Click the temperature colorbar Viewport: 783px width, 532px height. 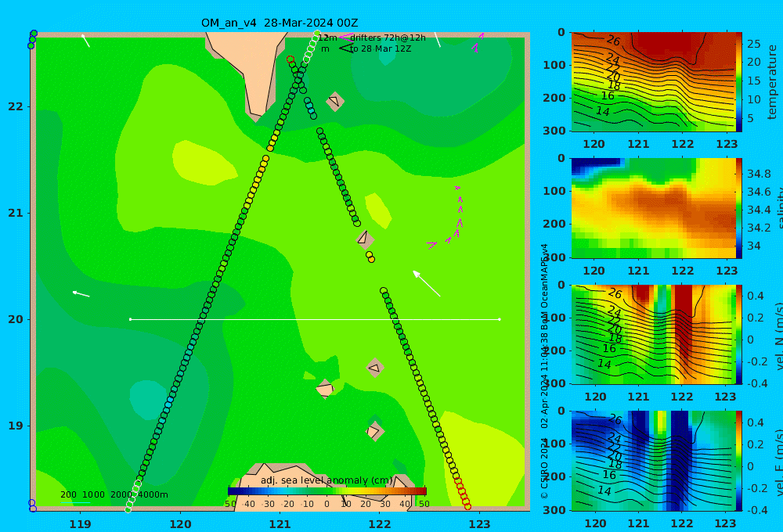739,82
